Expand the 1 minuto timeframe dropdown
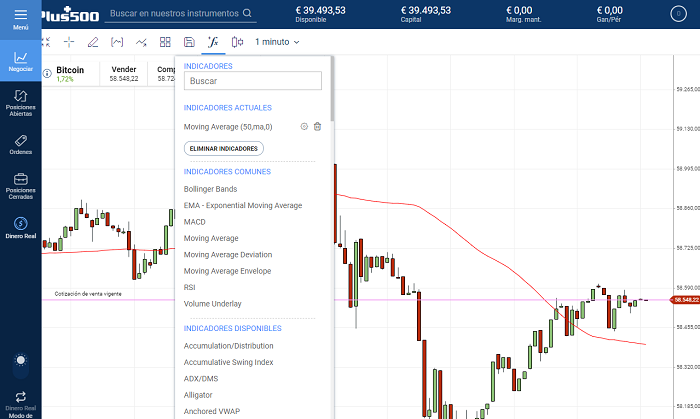The width and height of the screenshot is (700, 419). (x=277, y=42)
